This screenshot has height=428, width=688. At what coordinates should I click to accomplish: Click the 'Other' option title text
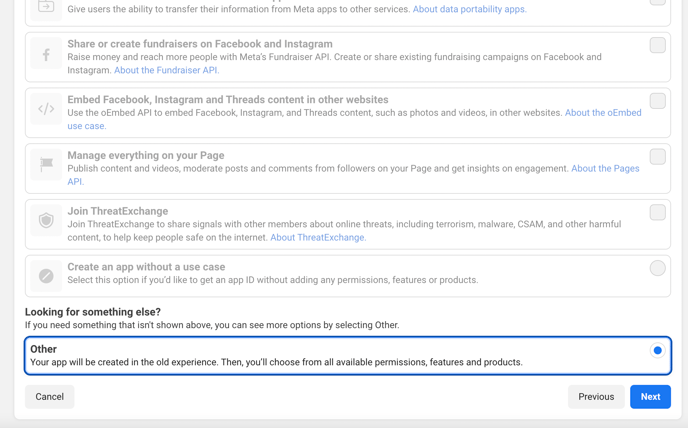pos(43,349)
